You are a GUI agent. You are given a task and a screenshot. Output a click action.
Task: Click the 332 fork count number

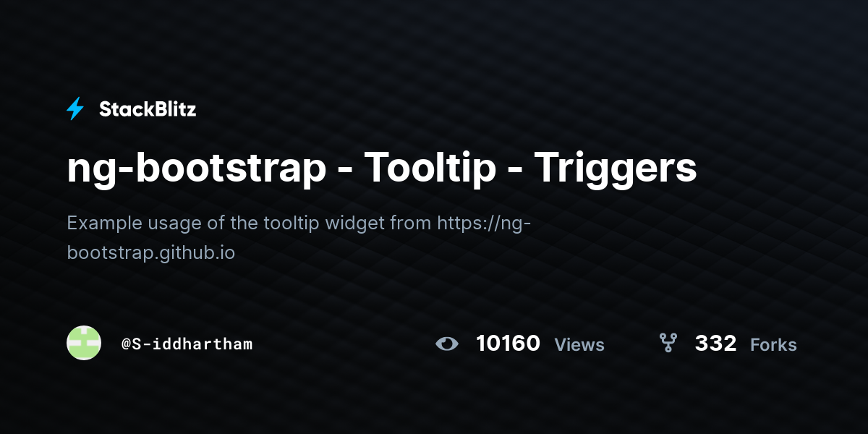tap(715, 343)
